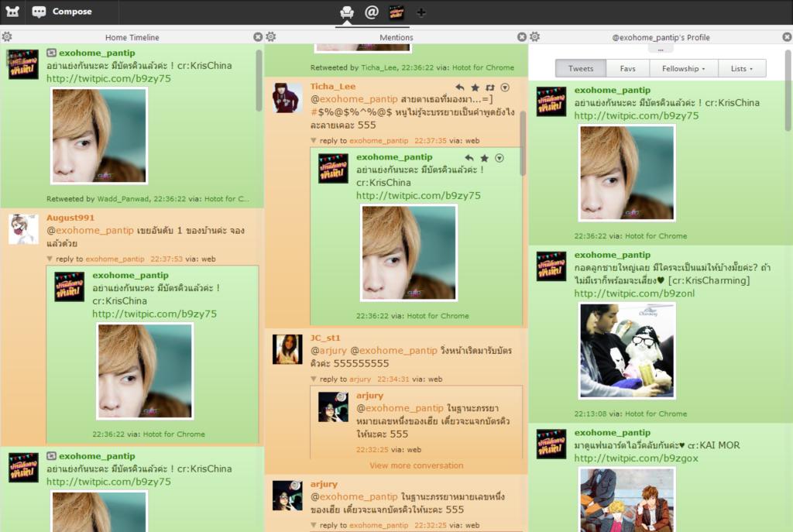
Task: Click View more conversation link
Action: pos(416,465)
